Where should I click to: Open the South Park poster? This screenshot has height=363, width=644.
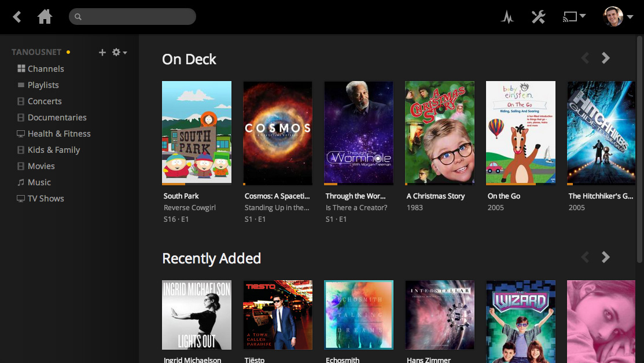click(197, 133)
